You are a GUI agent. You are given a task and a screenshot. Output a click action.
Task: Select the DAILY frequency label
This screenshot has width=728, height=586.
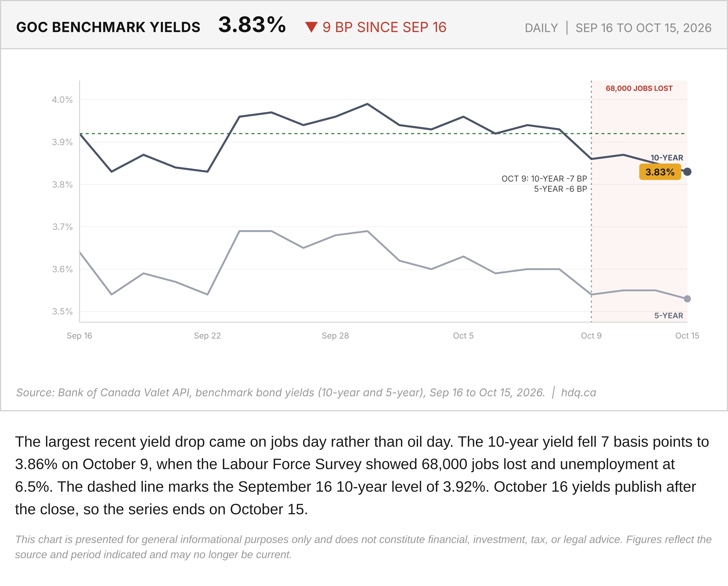[541, 28]
